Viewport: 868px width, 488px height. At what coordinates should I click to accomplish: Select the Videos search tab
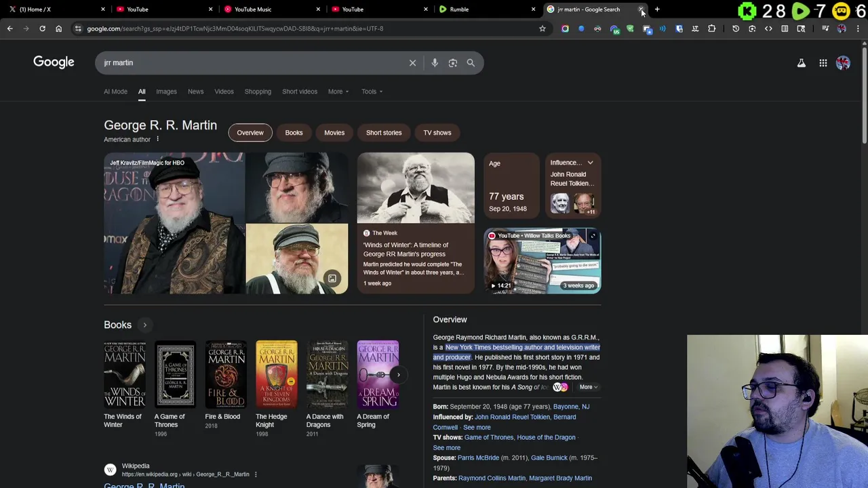224,91
